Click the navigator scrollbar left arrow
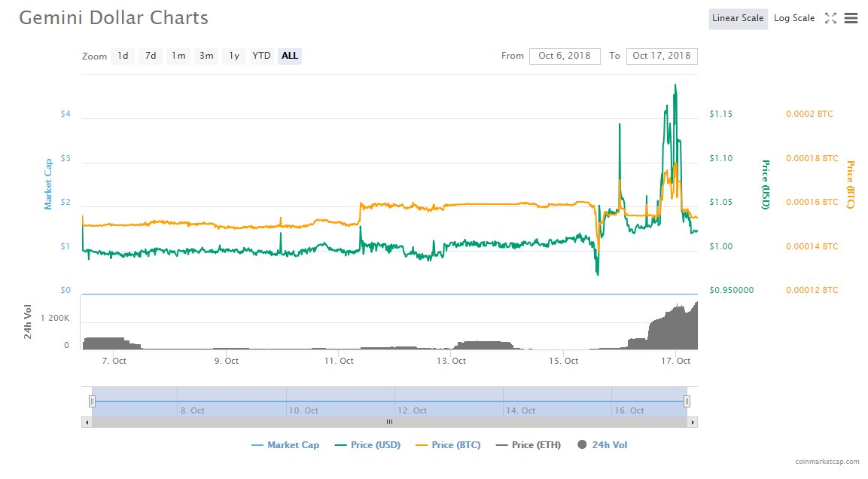The image size is (868, 479). 87,422
